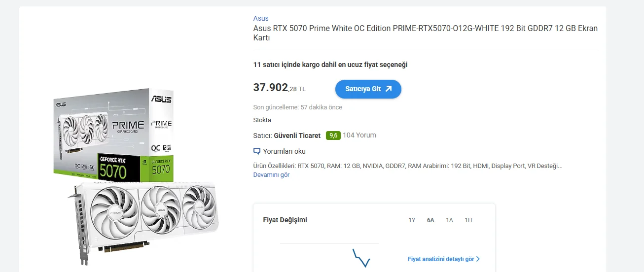Open Fiyat analizini detaylı gör link
The height and width of the screenshot is (272, 644).
pyautogui.click(x=440, y=259)
